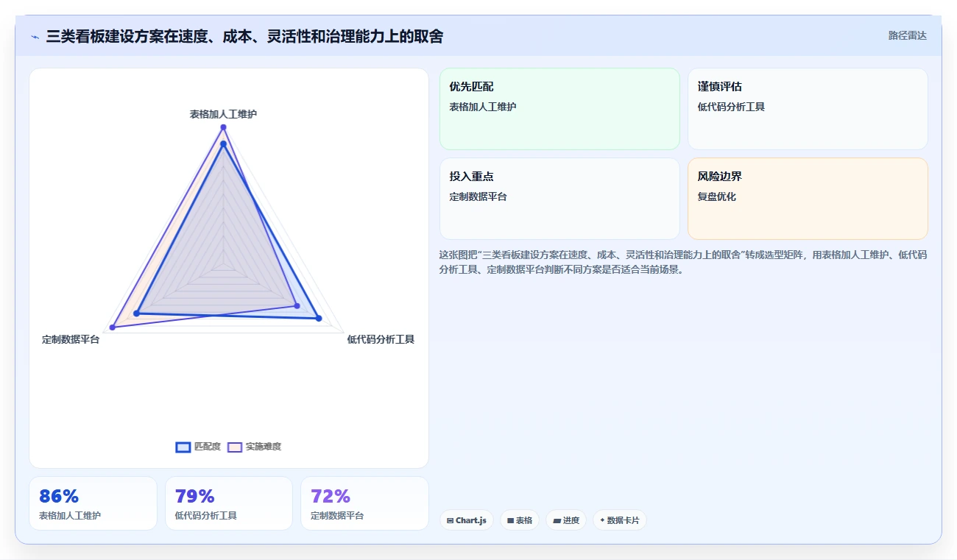This screenshot has width=957, height=560.
Task: Click the 路径雷达 label in header
Action: (x=907, y=35)
